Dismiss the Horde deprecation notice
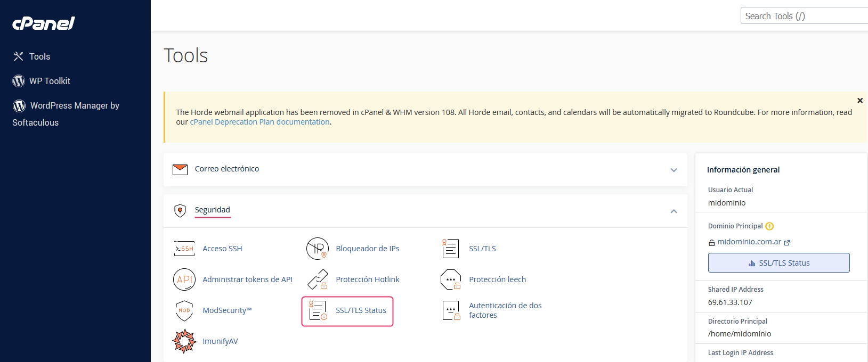Viewport: 868px width, 362px height. 859,101
